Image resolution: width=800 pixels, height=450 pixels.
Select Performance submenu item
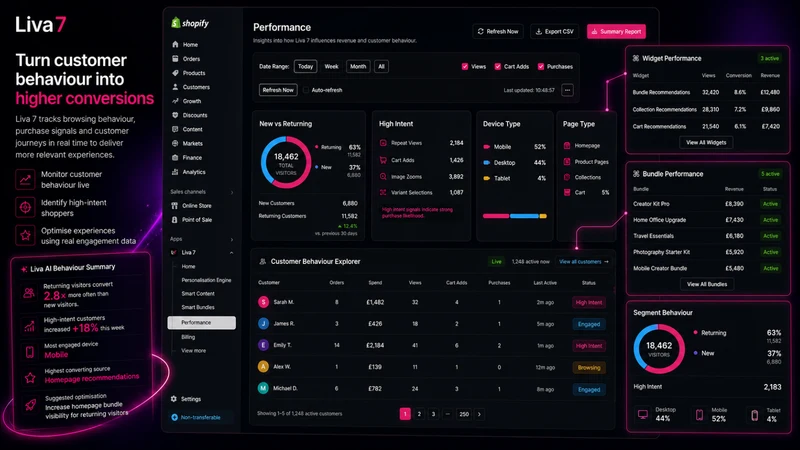coord(202,322)
